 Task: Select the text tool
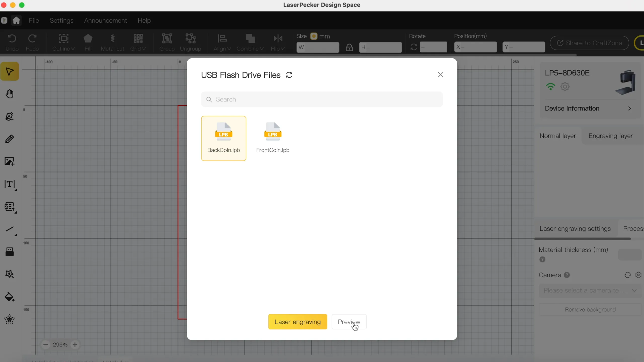point(10,184)
